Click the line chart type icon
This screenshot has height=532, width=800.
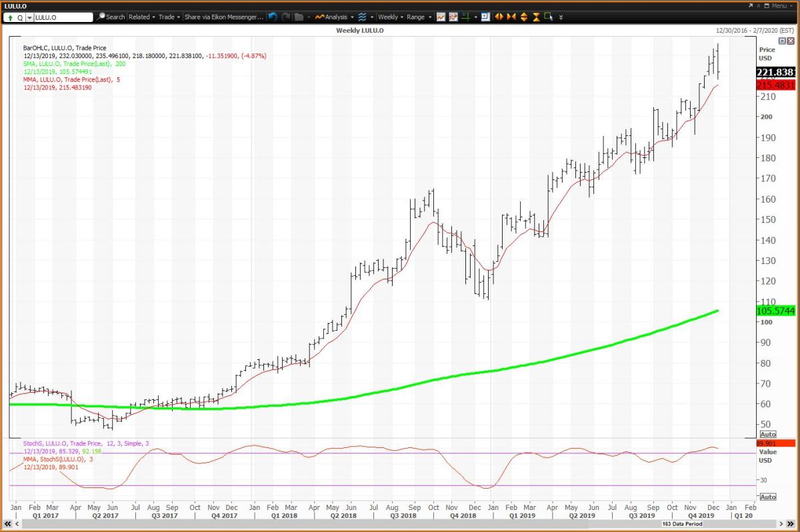(x=441, y=17)
